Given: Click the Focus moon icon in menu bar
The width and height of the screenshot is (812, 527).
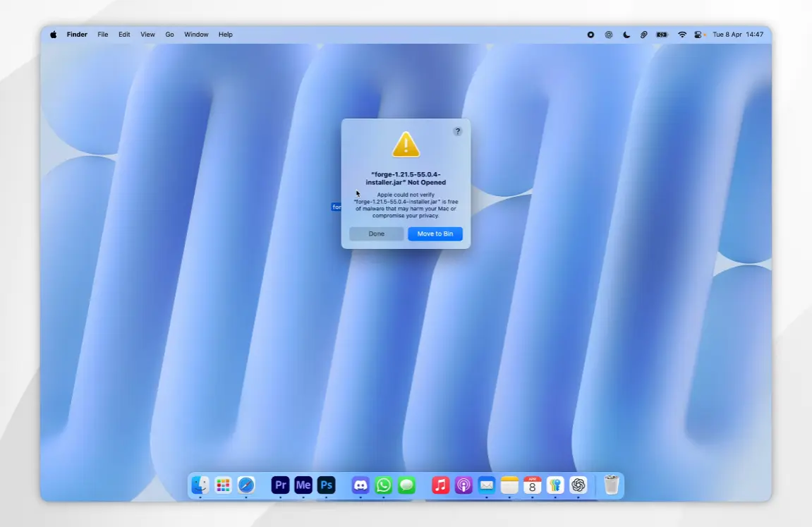Looking at the screenshot, I should coord(626,35).
